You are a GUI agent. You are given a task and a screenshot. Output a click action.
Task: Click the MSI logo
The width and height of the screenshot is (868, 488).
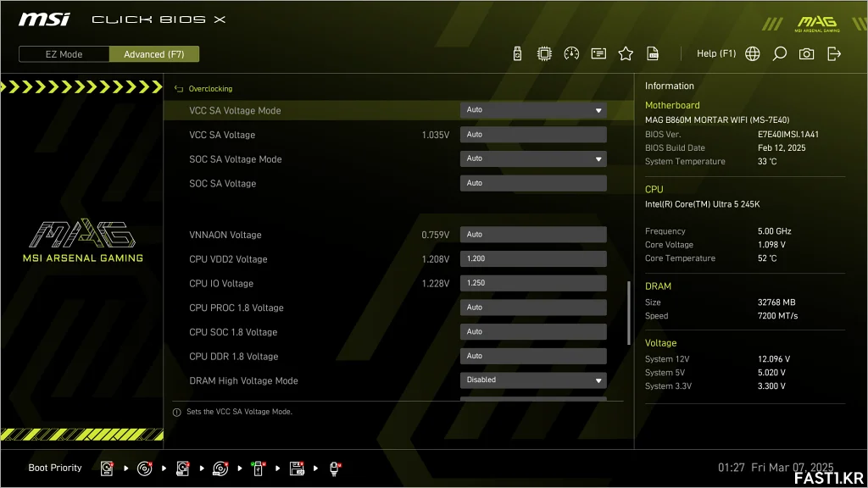[44, 19]
